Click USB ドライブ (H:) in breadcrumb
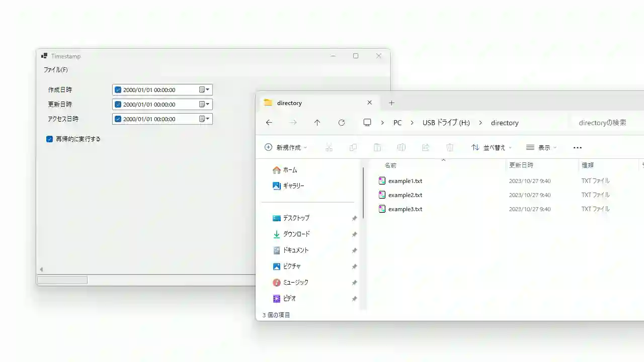Screen dimensions: 644x362 446,123
